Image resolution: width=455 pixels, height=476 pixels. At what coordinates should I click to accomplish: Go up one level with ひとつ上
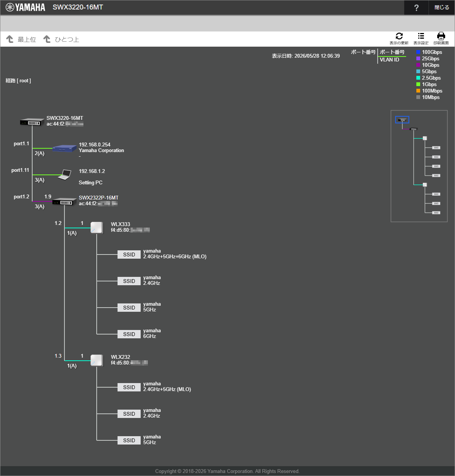pyautogui.click(x=61, y=39)
